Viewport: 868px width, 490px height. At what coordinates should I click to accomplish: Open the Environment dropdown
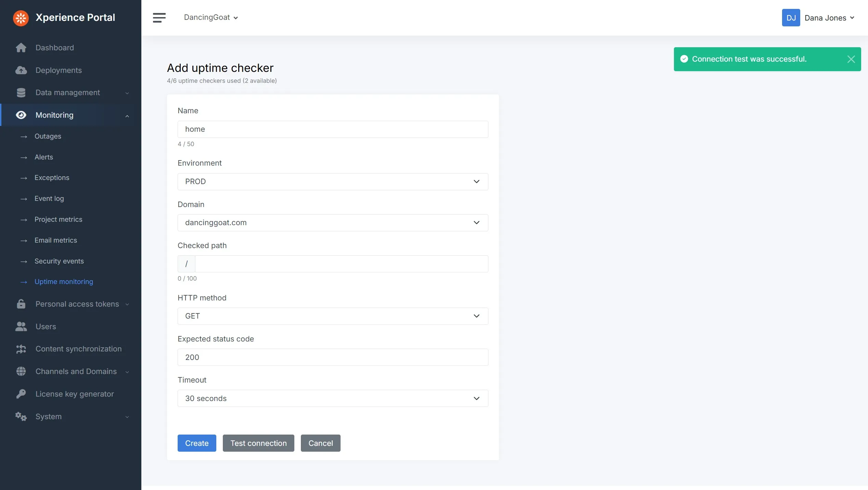click(332, 182)
